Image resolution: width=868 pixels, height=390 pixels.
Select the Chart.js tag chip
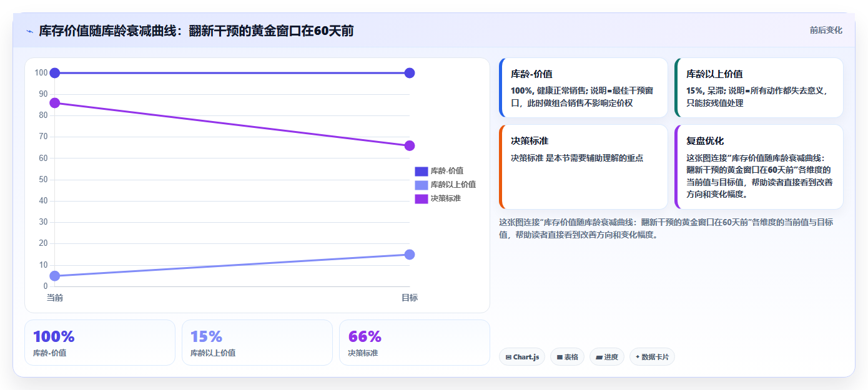coord(522,357)
